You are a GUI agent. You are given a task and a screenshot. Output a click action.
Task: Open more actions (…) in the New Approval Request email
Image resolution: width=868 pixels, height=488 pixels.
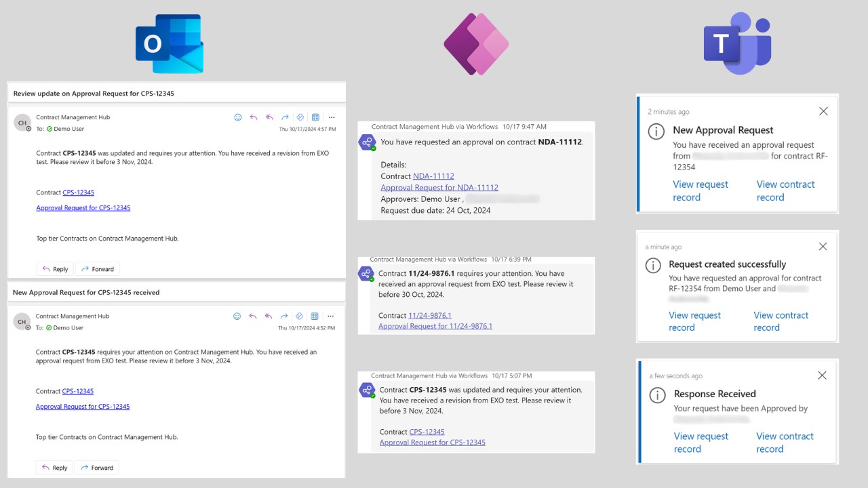pos(331,316)
